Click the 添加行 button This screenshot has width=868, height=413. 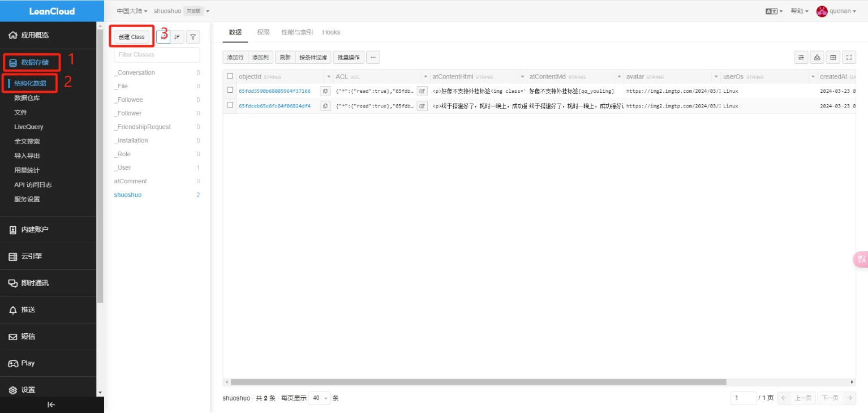pyautogui.click(x=235, y=57)
